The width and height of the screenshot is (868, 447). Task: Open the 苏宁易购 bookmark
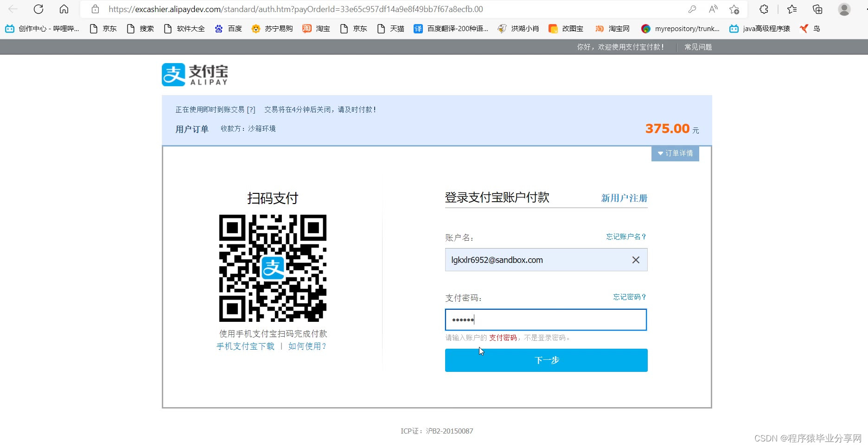point(272,29)
